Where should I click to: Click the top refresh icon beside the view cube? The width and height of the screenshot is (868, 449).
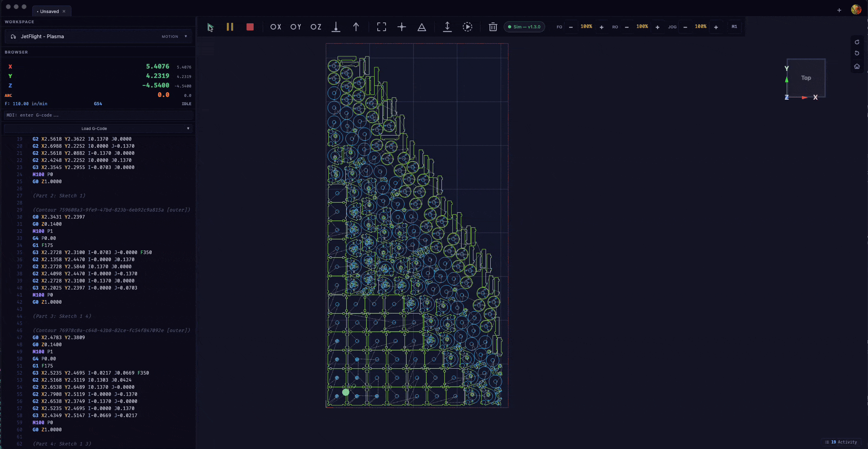pyautogui.click(x=857, y=42)
